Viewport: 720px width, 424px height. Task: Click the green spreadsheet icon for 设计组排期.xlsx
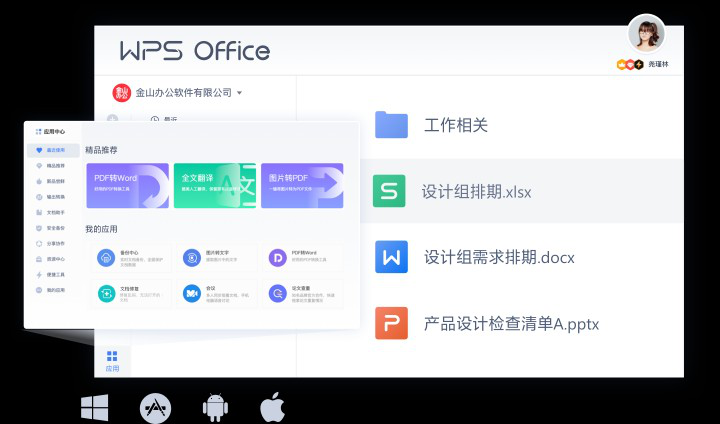[389, 191]
